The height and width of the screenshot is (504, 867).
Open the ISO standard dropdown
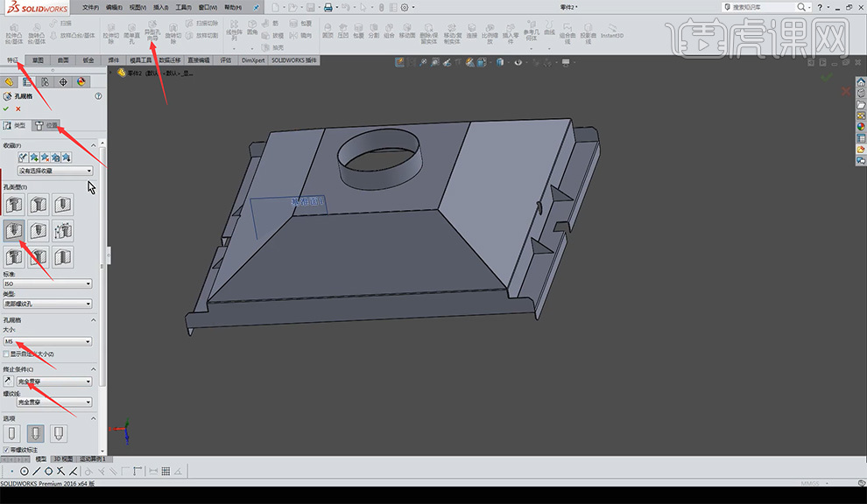tap(48, 283)
